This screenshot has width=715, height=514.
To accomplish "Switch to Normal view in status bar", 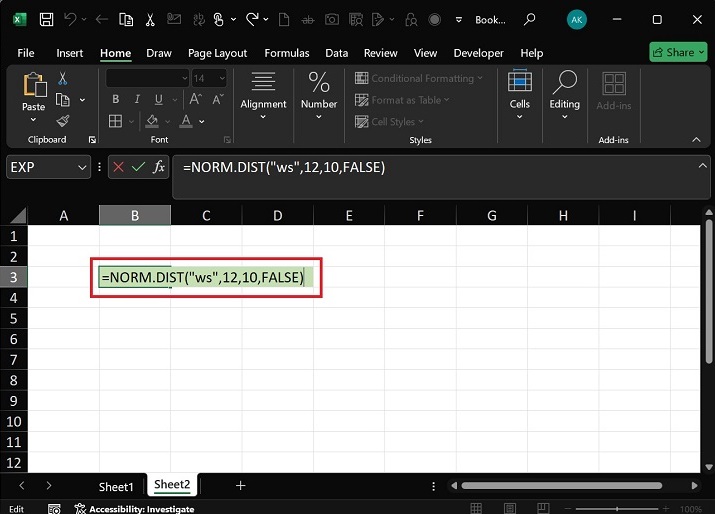I will [x=476, y=508].
